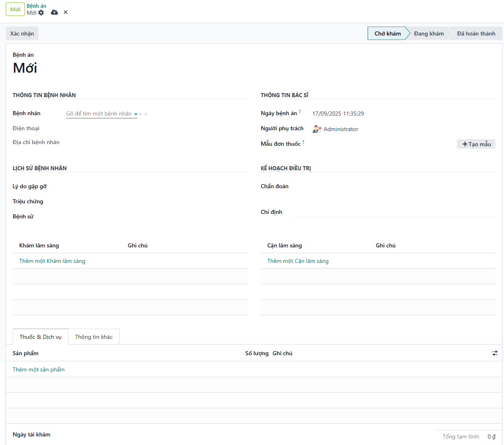
Task: Set status to Đang khám
Action: 429,33
